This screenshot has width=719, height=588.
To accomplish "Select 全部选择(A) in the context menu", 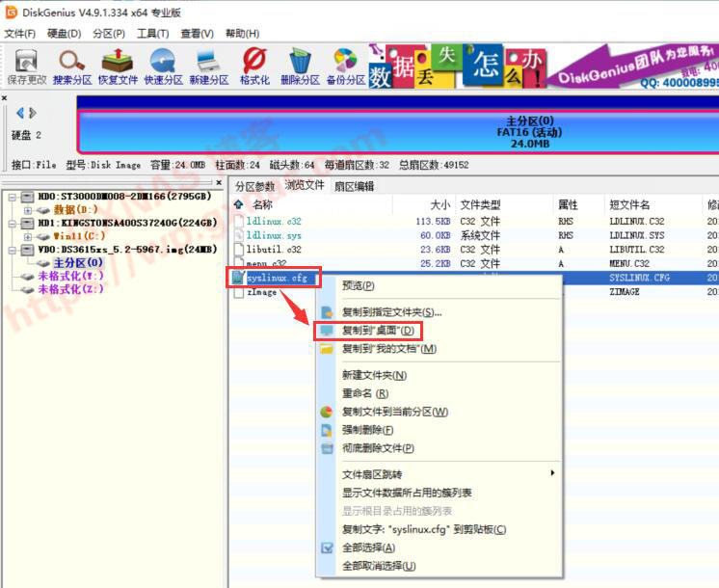I will click(368, 548).
